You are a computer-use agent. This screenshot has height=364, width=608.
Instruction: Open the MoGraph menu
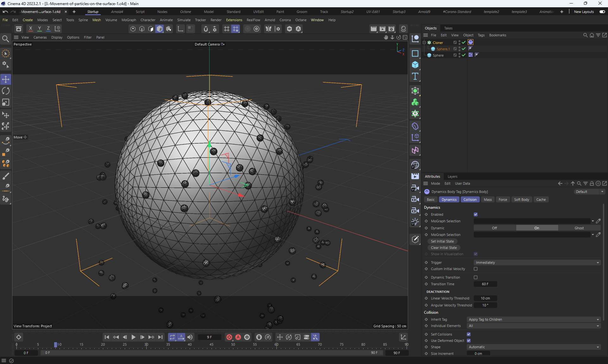coord(129,20)
